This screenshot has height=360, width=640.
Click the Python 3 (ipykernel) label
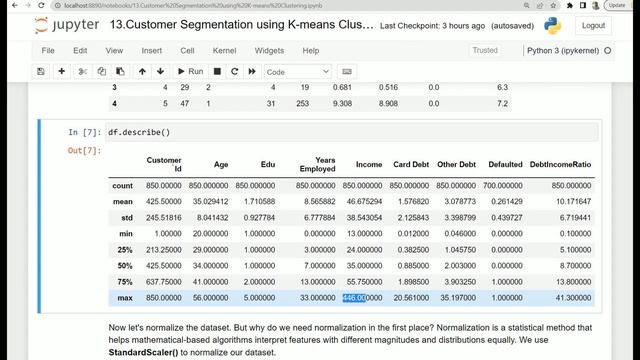(x=563, y=51)
